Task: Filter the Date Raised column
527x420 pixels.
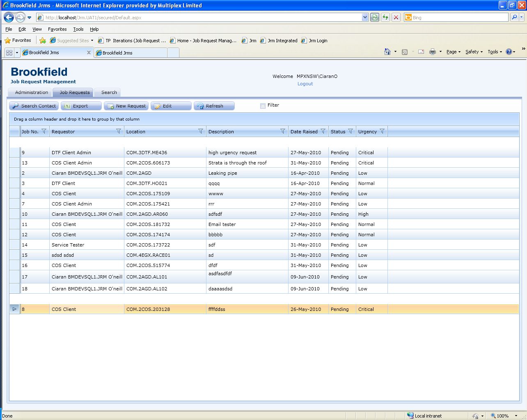Action: pos(323,131)
